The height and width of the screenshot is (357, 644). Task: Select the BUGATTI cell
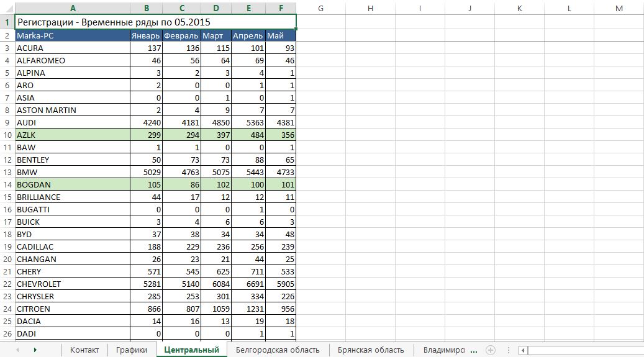[x=73, y=209]
